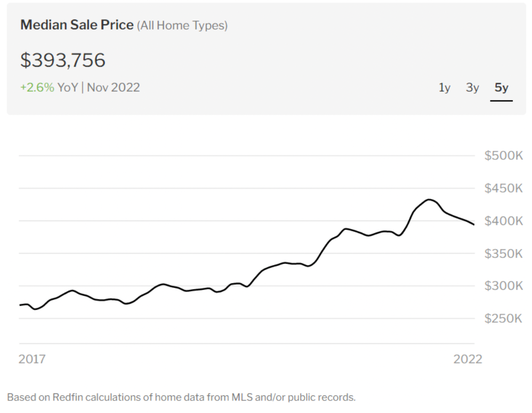Image resolution: width=532 pixels, height=413 pixels.
Task: Click the $400K axis label
Action: click(x=503, y=221)
